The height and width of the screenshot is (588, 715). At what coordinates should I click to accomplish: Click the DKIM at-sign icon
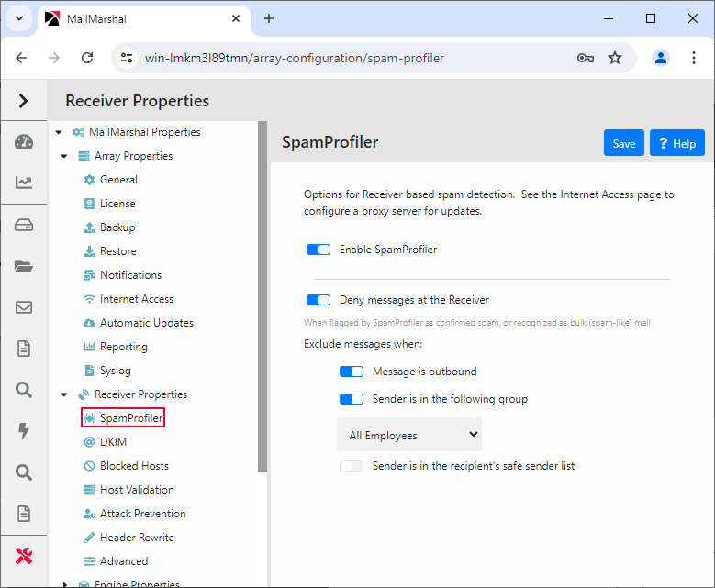(89, 441)
